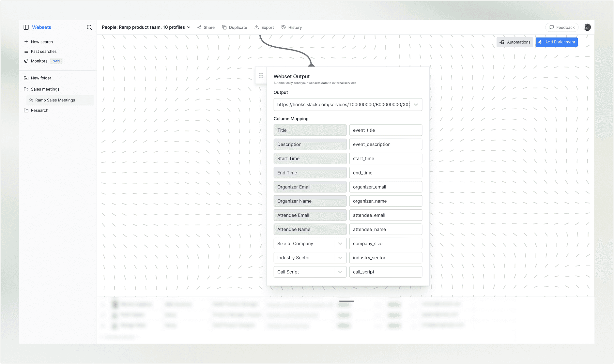The width and height of the screenshot is (614, 364).
Task: Create a New folder
Action: 41,78
